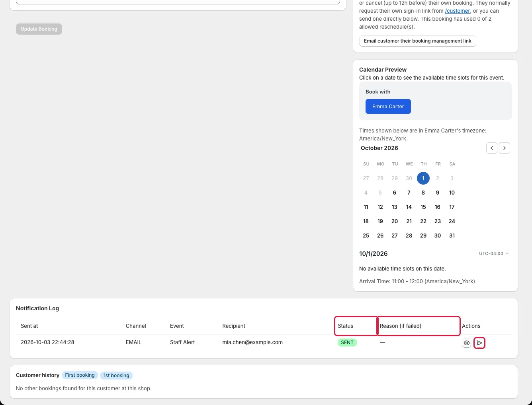Select October 1 on the calendar
This screenshot has height=405, width=532.
tap(423, 178)
